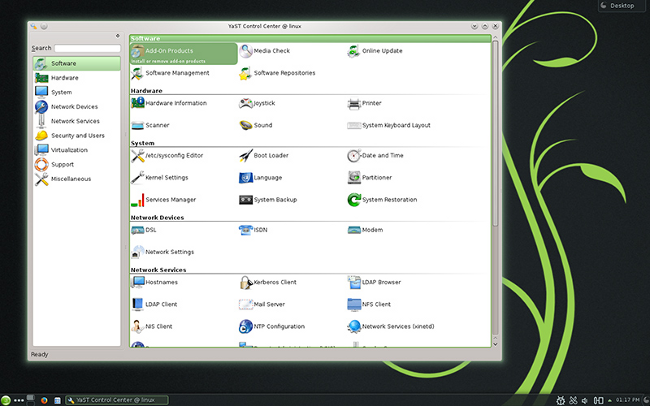Click the Search input field
The width and height of the screenshot is (650, 406).
[x=87, y=48]
